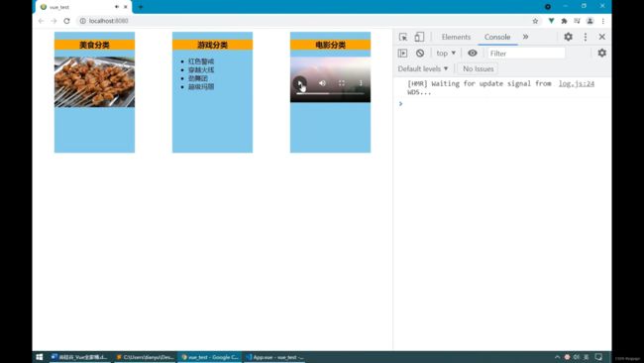This screenshot has width=644, height=363.
Task: Open the reading list toolbar icon
Action: pos(577,21)
